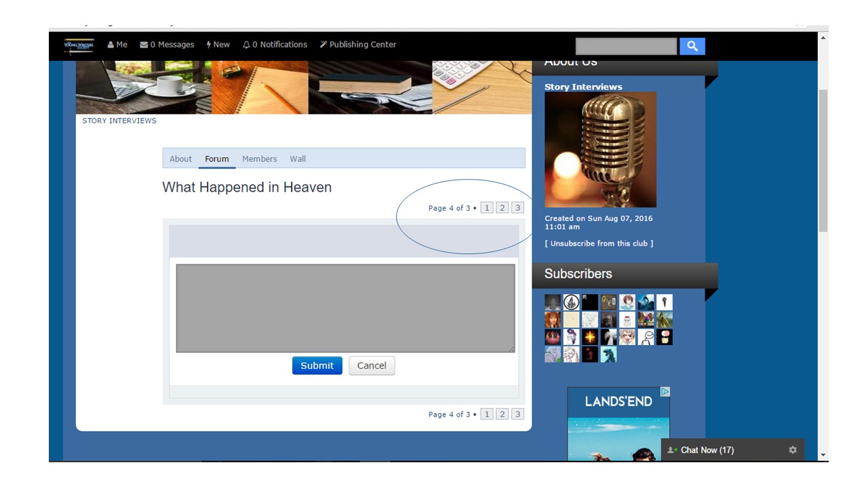The height and width of the screenshot is (488, 868).
Task: Open the Me profile icon
Action: click(x=111, y=45)
